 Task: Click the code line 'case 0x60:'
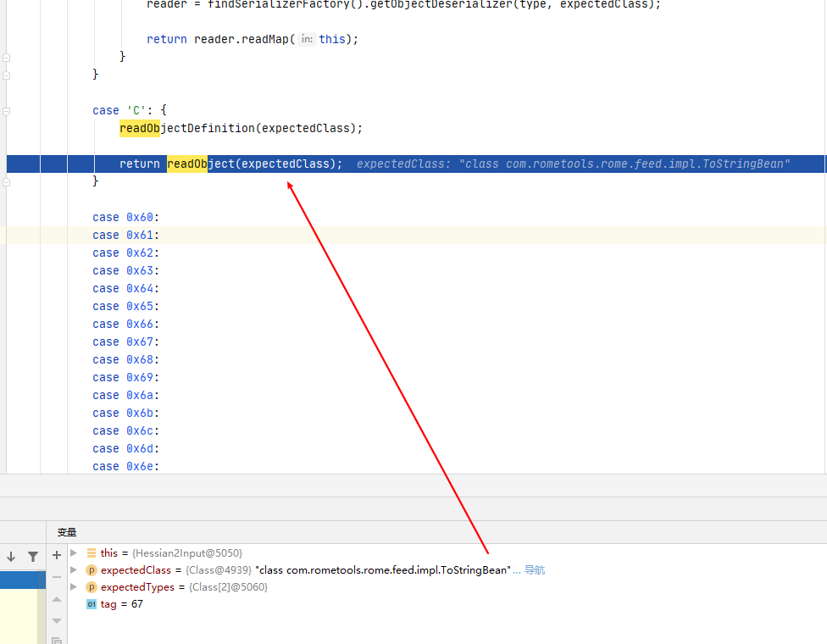tap(125, 217)
